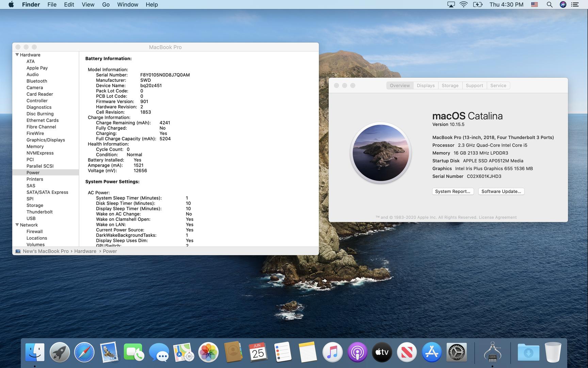
Task: Open the Edit menu
Action: coord(69,4)
